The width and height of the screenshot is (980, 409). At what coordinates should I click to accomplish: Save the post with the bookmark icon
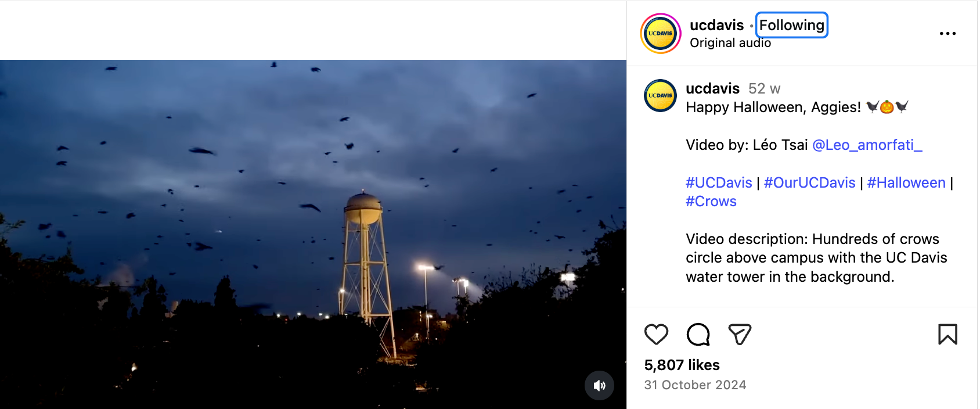click(x=947, y=335)
